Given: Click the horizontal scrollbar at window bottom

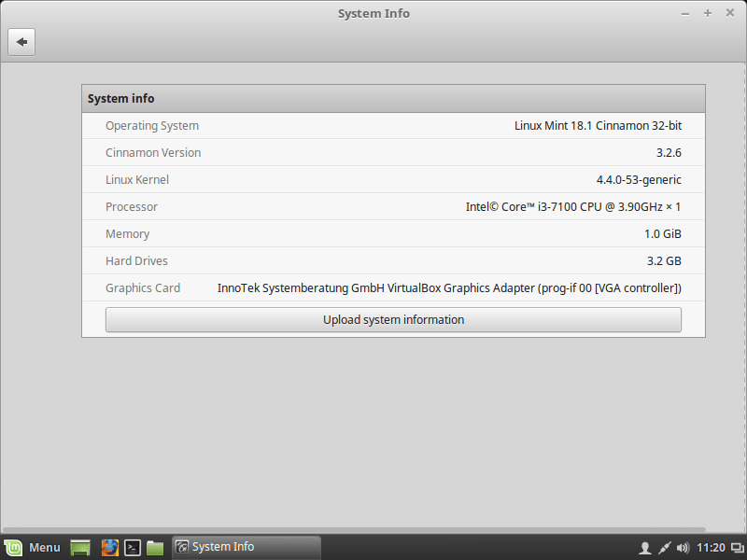Looking at the screenshot, I should click(355, 529).
